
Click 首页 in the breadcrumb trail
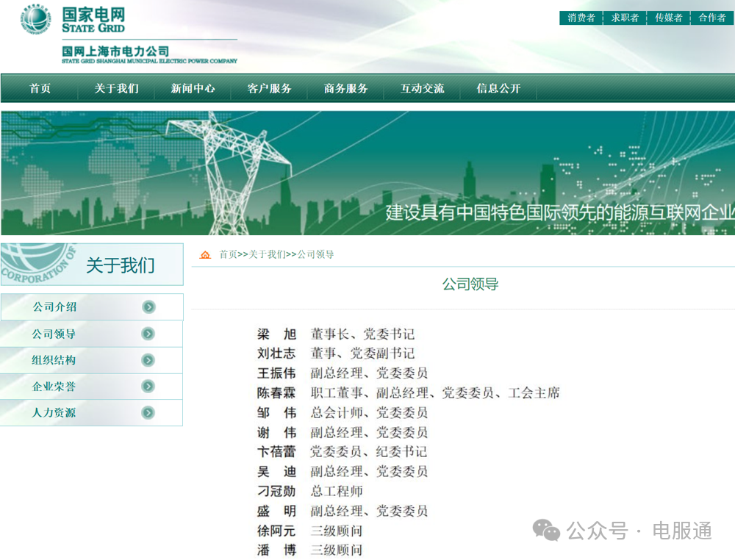click(x=229, y=254)
